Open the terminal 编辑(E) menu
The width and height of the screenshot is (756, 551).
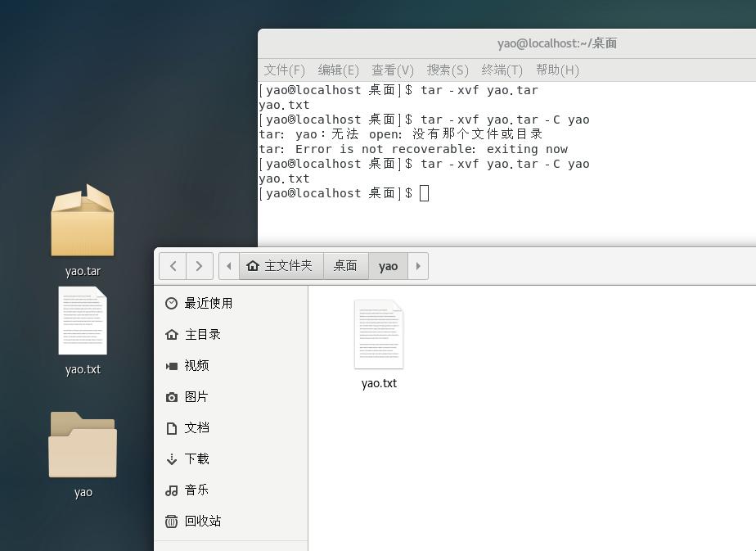tap(338, 70)
